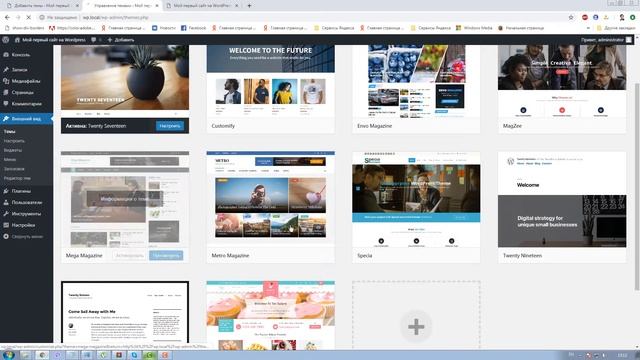Open the Записи posts menu
The width and height of the screenshot is (640, 360).
[x=19, y=70]
